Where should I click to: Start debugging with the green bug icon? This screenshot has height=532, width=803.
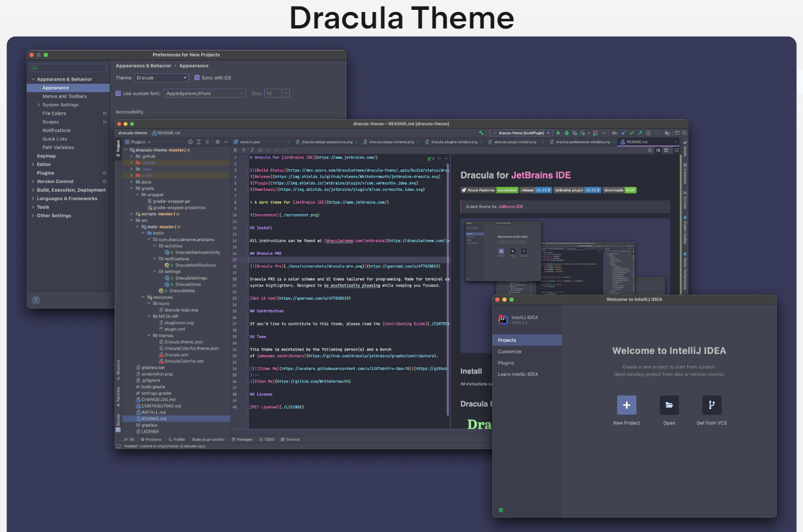(567, 133)
